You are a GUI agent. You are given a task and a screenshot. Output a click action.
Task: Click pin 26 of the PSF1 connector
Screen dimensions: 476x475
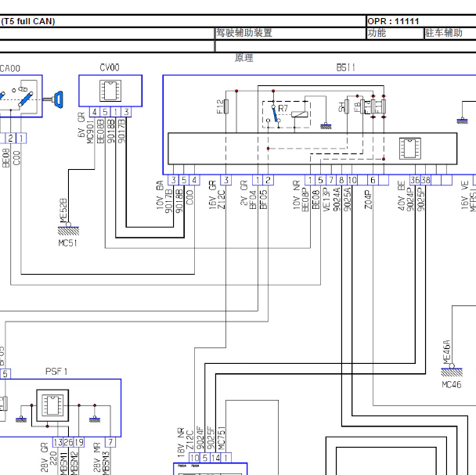[x=68, y=442]
